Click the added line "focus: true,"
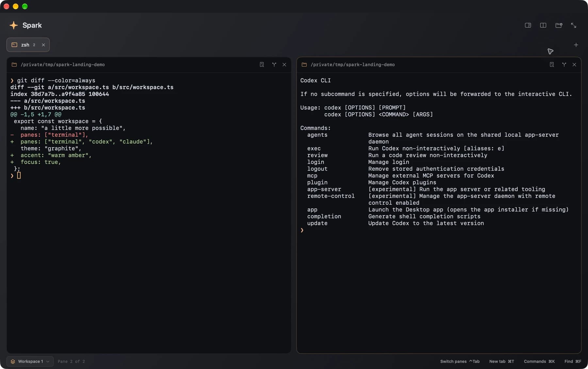This screenshot has width=588, height=369. tap(36, 162)
